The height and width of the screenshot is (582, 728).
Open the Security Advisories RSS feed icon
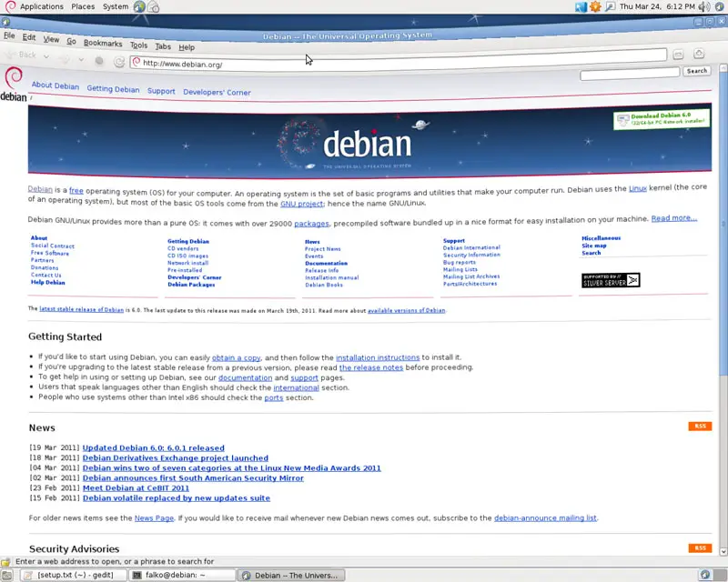click(700, 548)
